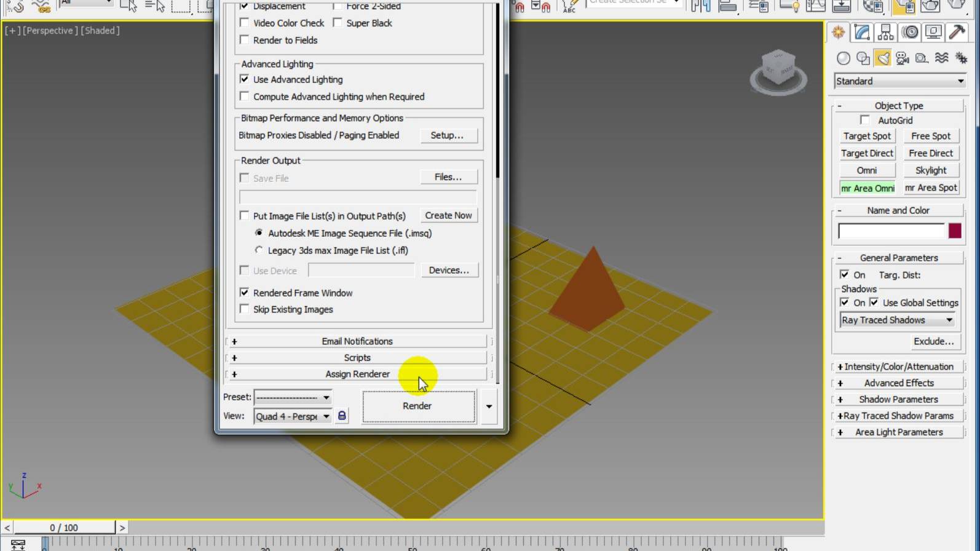Image resolution: width=980 pixels, height=551 pixels.
Task: Expand the Shadow Parameters rollout
Action: click(898, 400)
